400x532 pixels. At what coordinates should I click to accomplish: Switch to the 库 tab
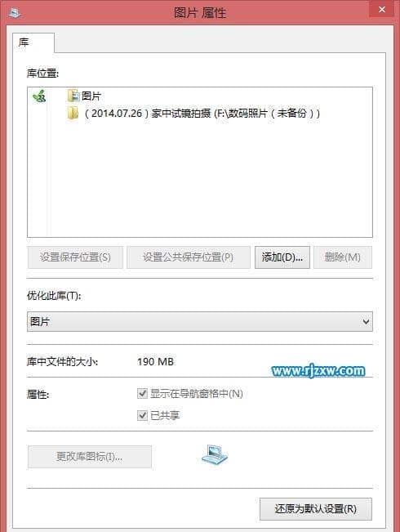33,42
